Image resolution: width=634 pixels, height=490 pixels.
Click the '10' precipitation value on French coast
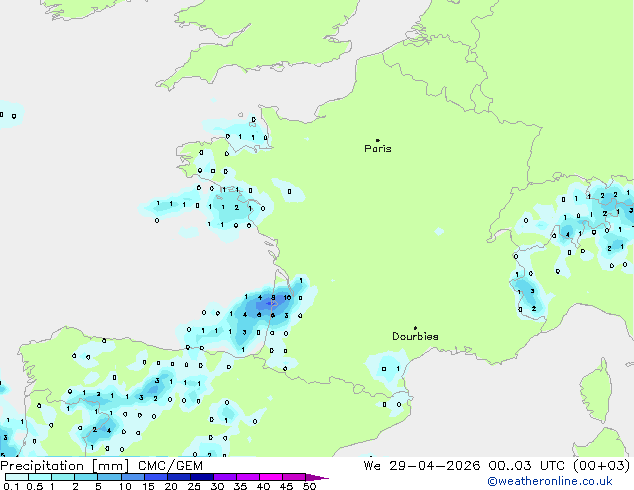(287, 298)
